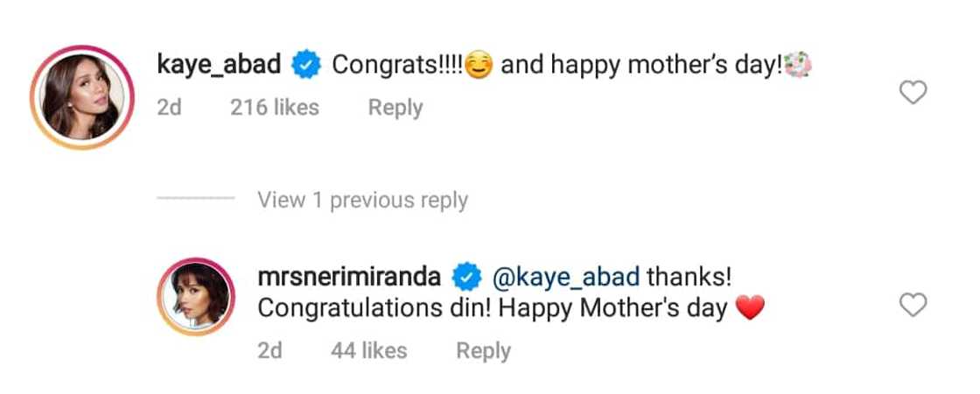Image resolution: width=980 pixels, height=394 pixels.
Task: View the 44 likes list
Action: (368, 351)
